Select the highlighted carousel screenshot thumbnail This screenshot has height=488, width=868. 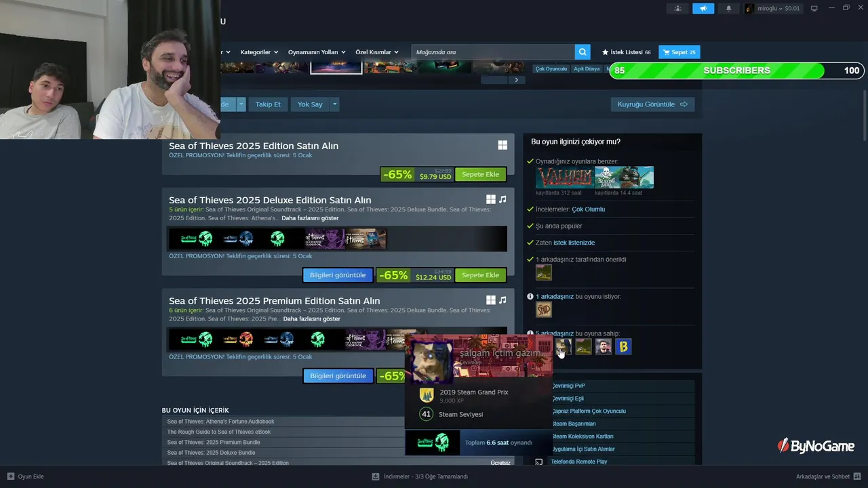[x=336, y=67]
